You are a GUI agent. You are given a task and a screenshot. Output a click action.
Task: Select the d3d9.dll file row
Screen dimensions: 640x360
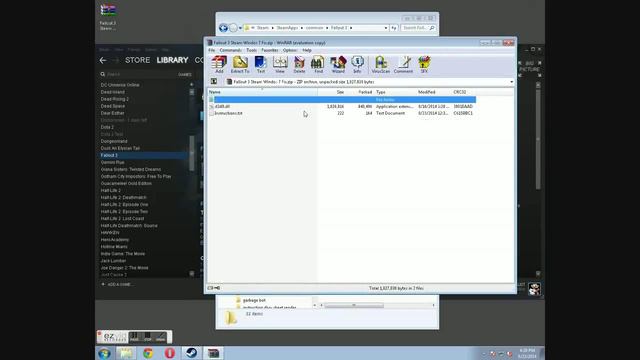pyautogui.click(x=342, y=107)
